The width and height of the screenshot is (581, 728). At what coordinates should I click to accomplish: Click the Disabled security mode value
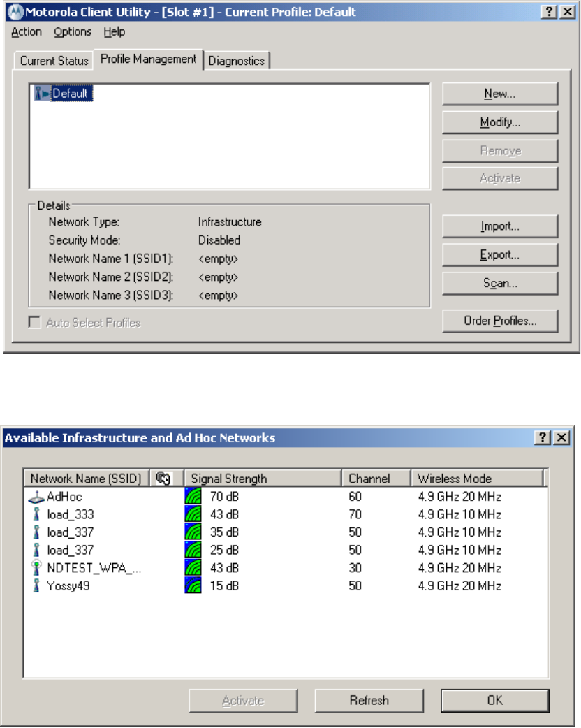tap(219, 240)
